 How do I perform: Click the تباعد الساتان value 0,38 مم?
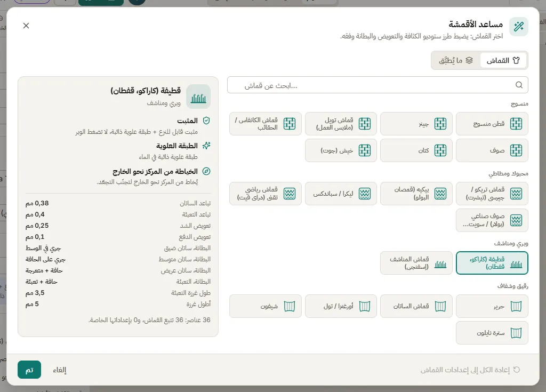pyautogui.click(x=37, y=203)
